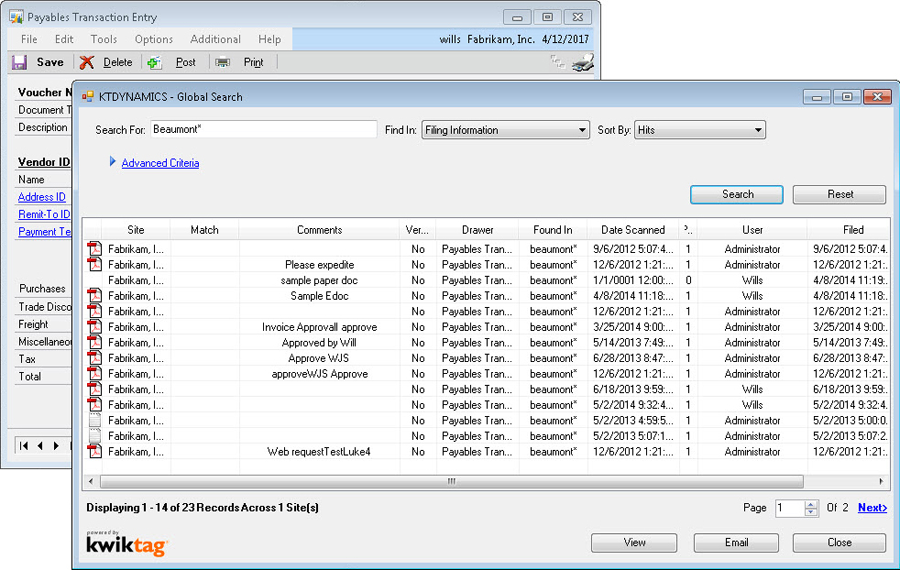
Task: Open the Advanced Criteria link
Action: click(x=160, y=163)
